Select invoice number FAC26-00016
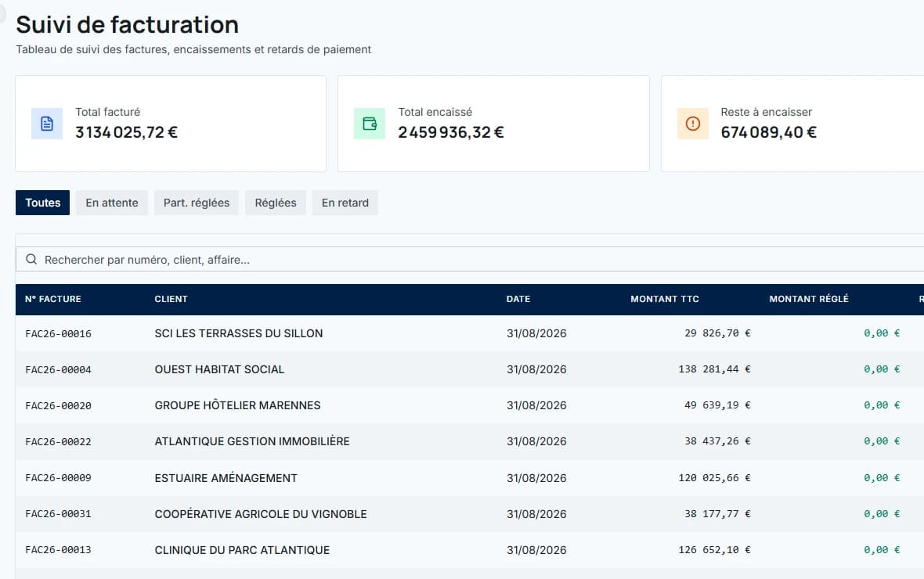Viewport: 924px width, 579px height. (x=59, y=333)
